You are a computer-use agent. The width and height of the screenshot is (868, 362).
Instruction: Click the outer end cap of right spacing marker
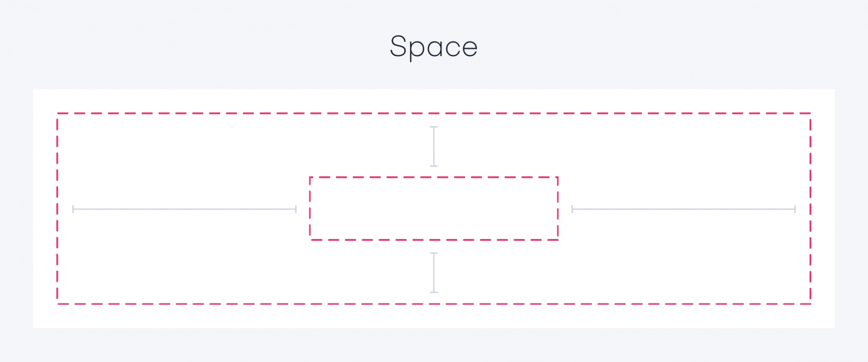point(795,209)
